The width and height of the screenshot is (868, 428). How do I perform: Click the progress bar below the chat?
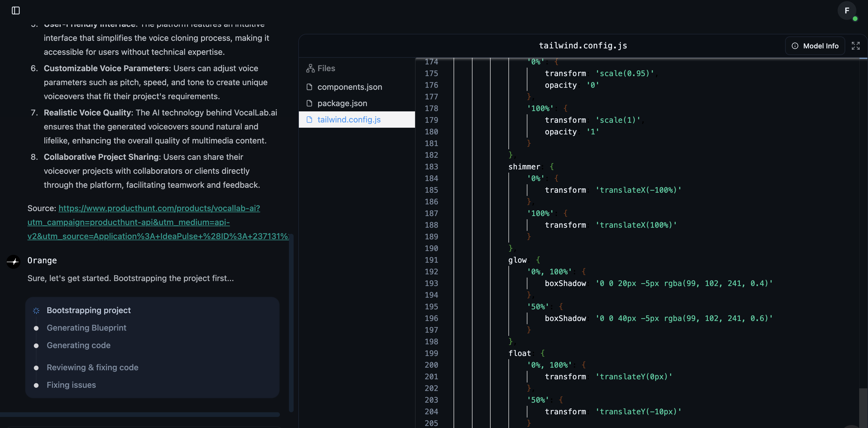click(140, 415)
